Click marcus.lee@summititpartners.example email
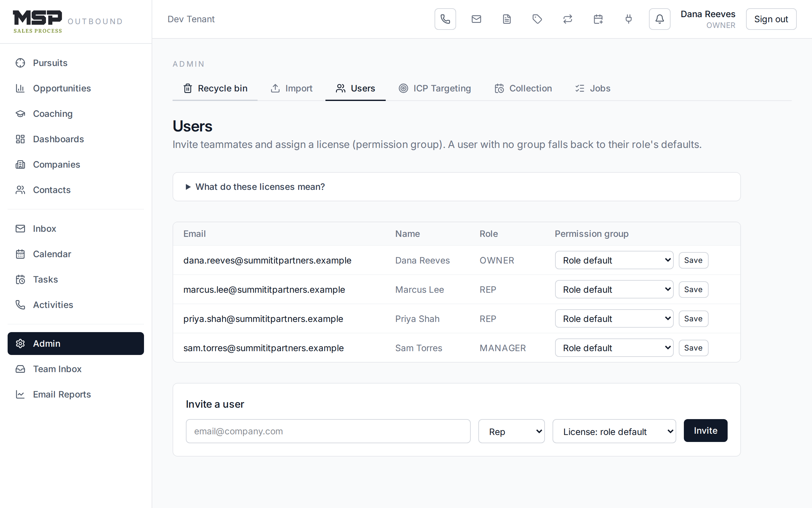The width and height of the screenshot is (812, 508). coord(264,290)
